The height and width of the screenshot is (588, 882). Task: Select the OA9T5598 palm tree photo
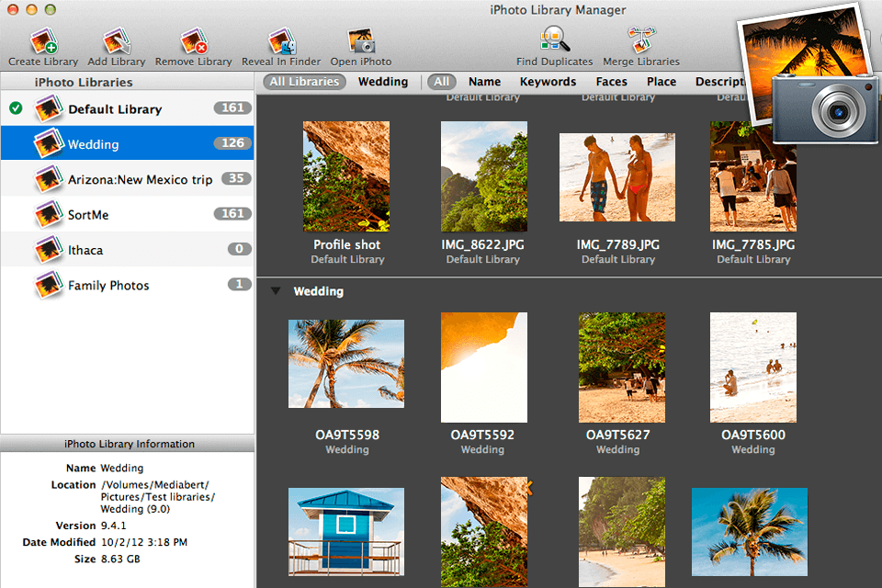(345, 364)
